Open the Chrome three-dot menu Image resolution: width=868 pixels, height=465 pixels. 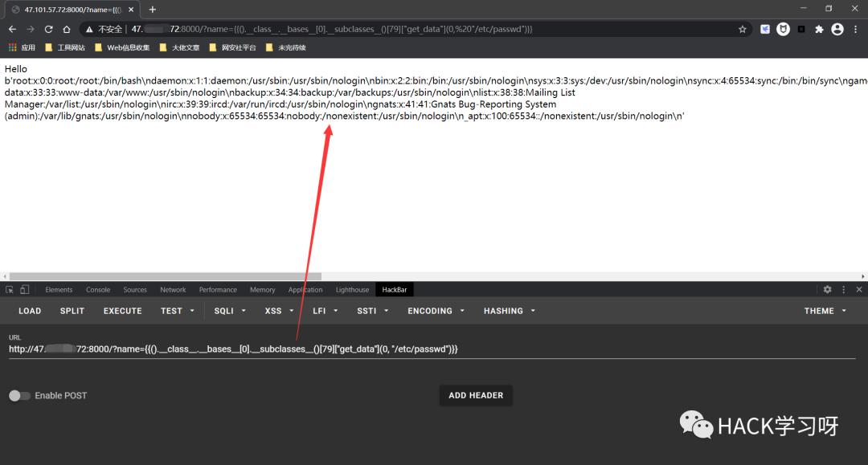[856, 29]
